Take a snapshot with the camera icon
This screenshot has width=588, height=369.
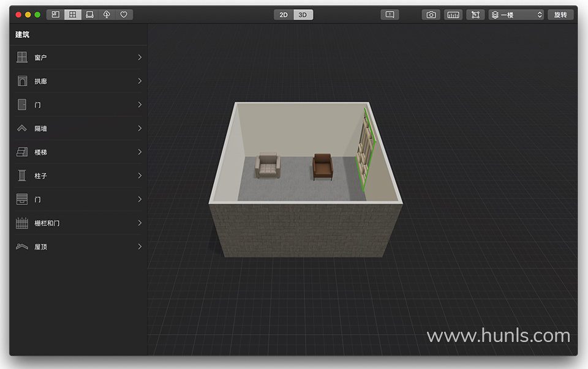(431, 15)
